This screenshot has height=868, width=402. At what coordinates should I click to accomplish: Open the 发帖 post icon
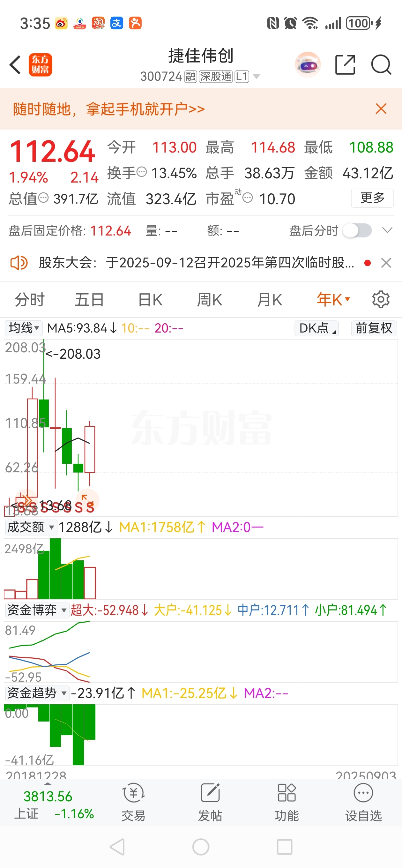tap(210, 803)
